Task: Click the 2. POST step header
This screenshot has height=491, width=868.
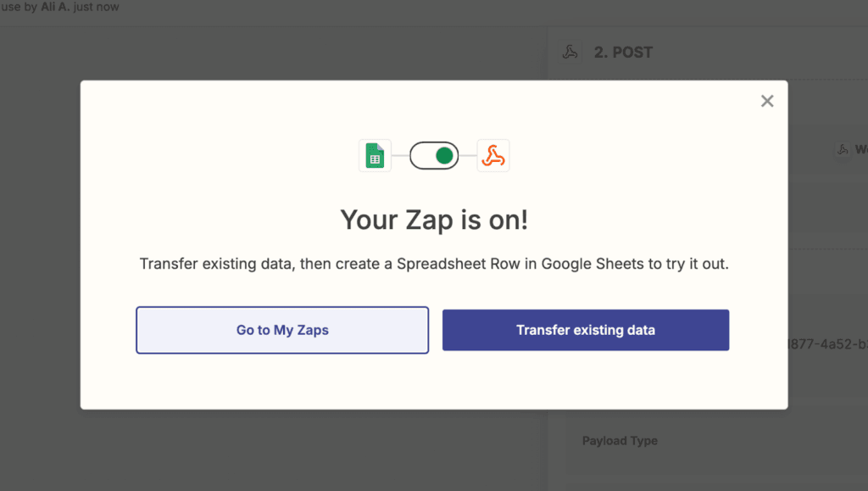Action: 623,52
